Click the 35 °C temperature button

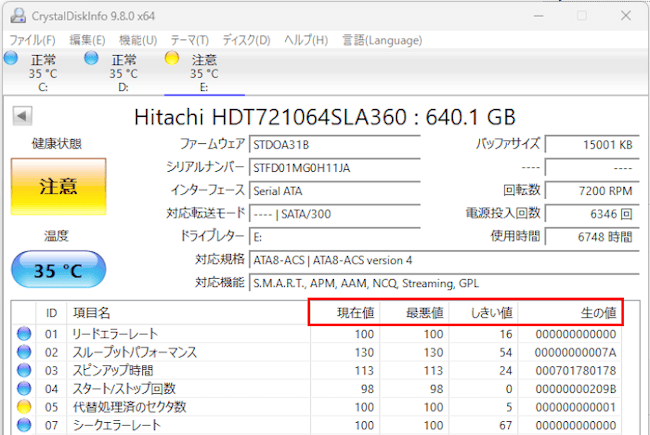point(58,270)
